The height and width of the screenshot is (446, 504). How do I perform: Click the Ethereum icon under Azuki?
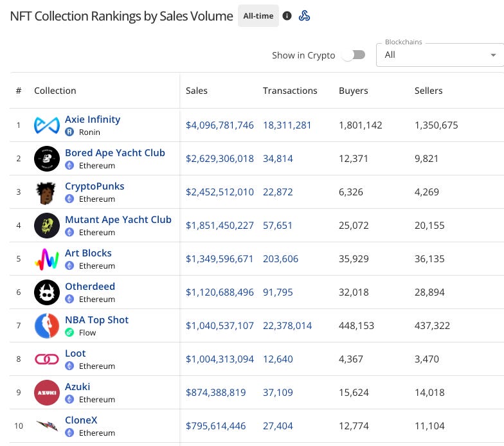coord(69,400)
